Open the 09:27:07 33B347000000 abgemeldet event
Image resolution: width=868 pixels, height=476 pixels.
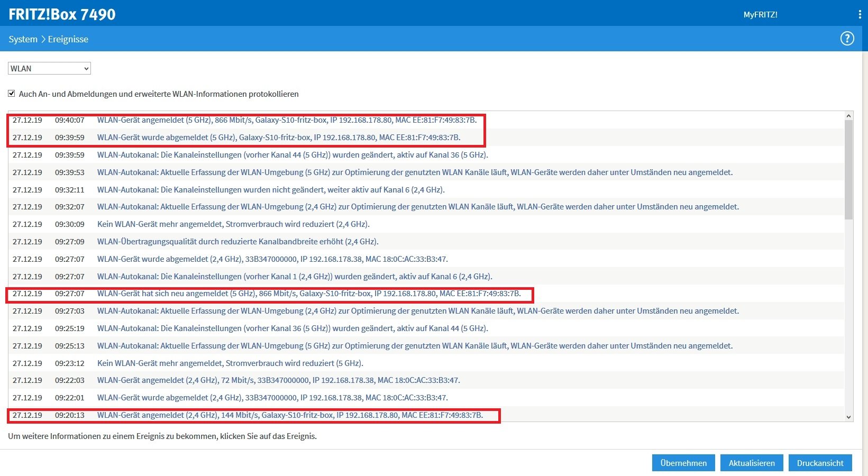[272, 259]
